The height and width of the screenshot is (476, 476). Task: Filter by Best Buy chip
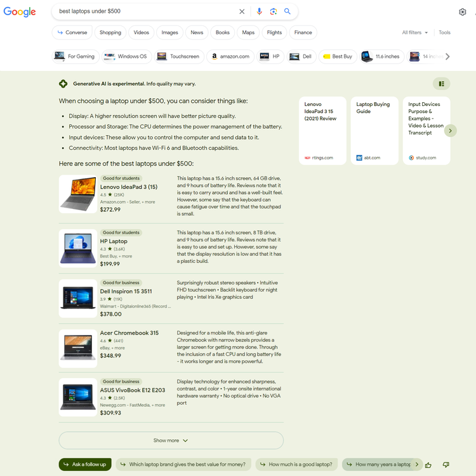click(x=338, y=56)
